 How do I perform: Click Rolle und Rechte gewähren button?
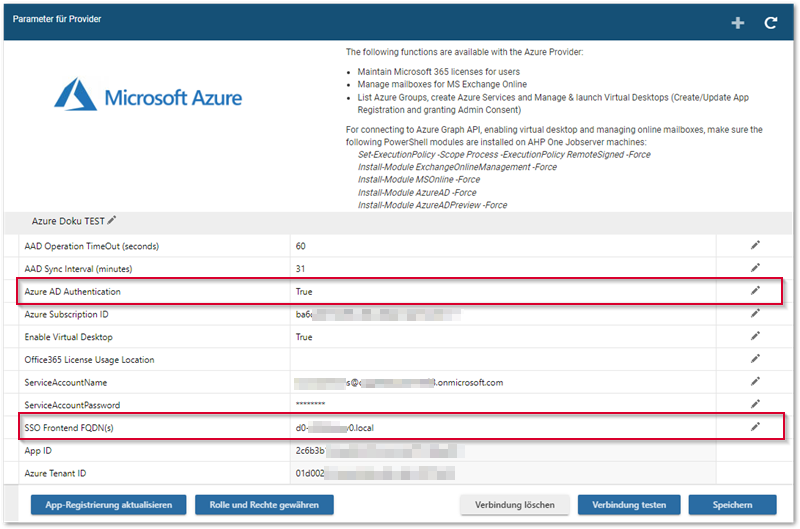coord(264,505)
